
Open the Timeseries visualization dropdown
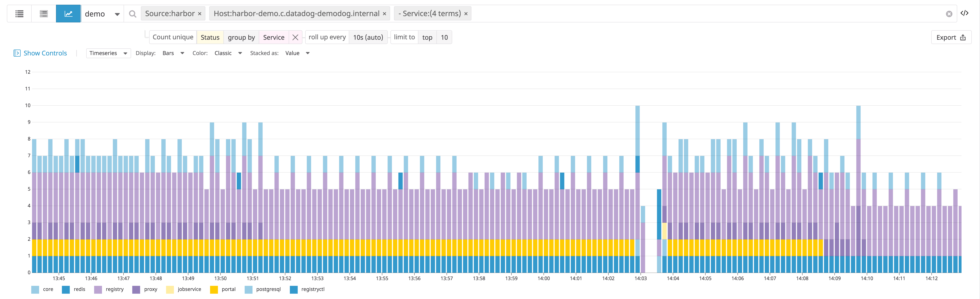pyautogui.click(x=108, y=53)
